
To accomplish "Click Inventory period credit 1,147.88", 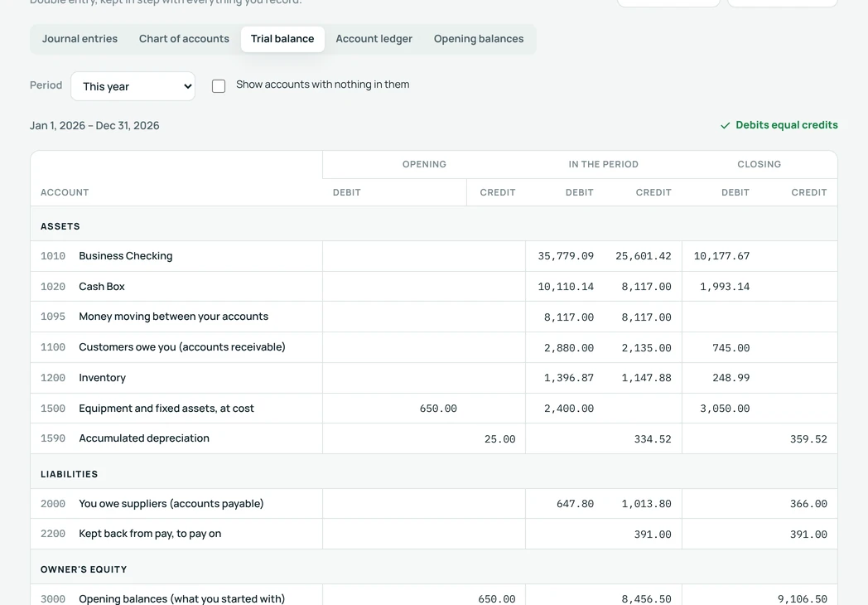I will 647,378.
